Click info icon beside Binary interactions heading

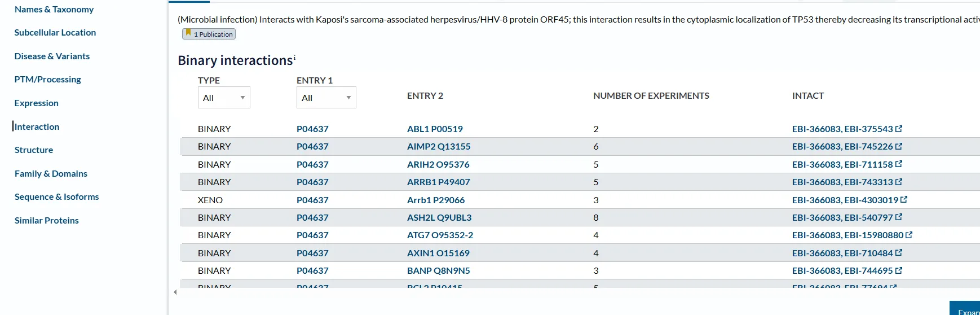294,58
